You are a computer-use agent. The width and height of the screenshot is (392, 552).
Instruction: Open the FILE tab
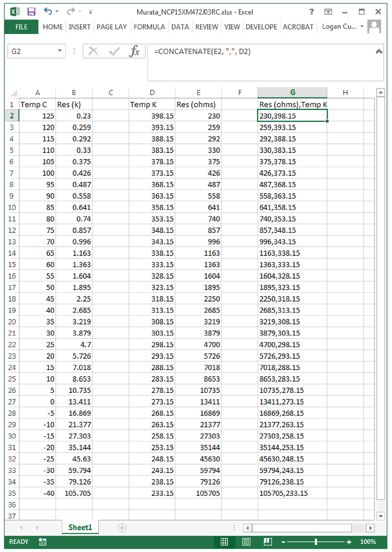21,27
